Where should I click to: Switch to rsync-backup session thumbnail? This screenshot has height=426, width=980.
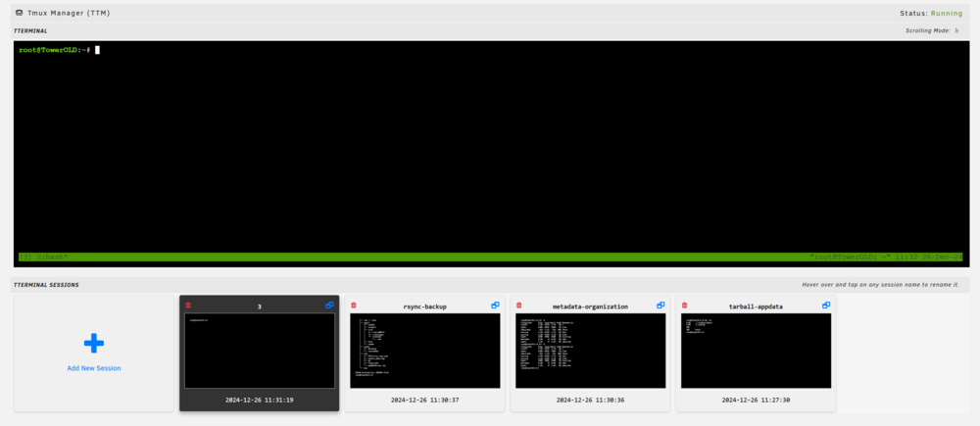pyautogui.click(x=425, y=351)
